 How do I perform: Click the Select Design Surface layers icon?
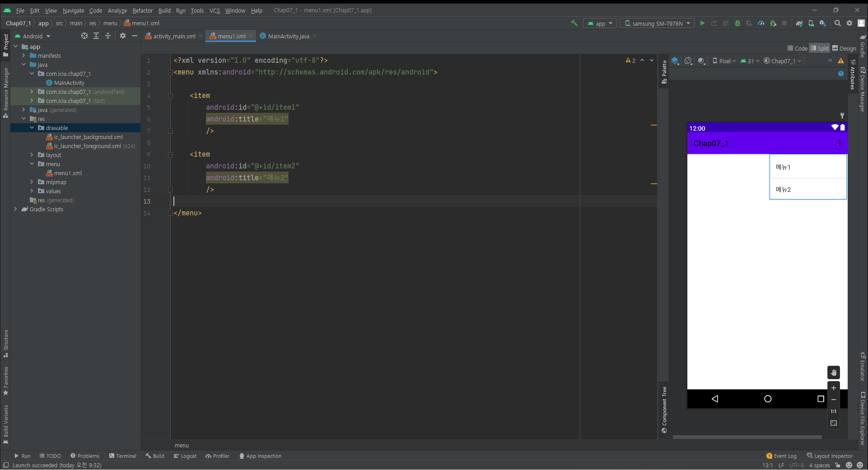click(675, 60)
